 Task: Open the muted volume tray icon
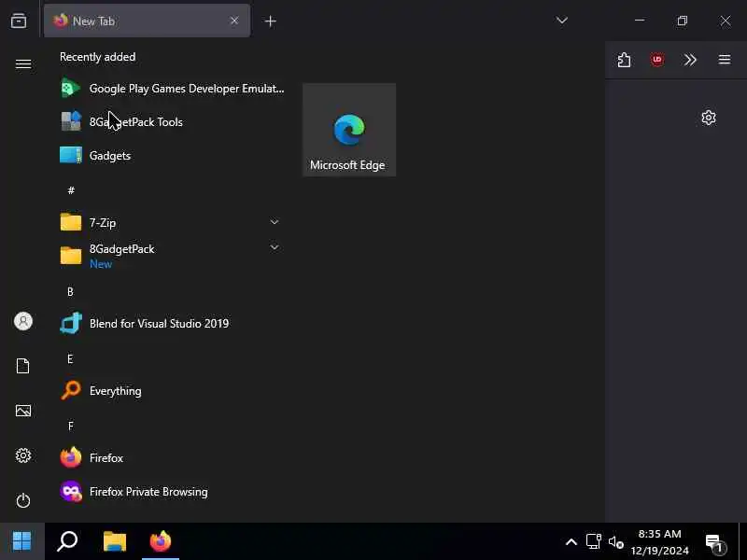click(x=616, y=542)
